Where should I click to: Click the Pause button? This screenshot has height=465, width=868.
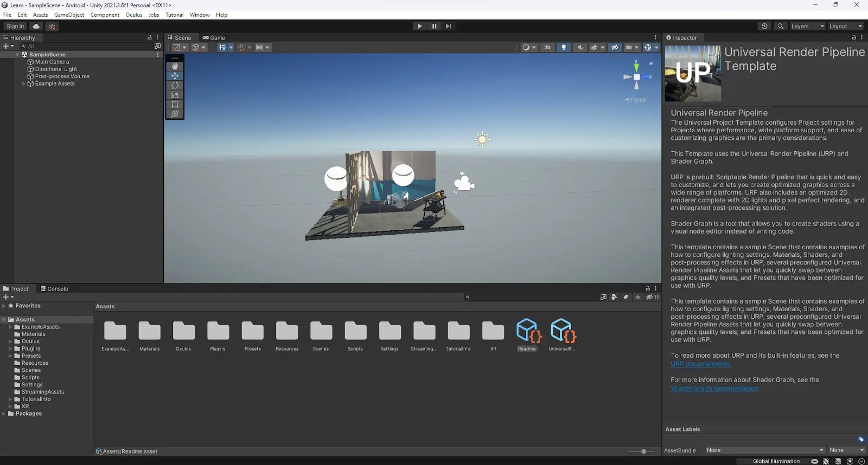coord(434,26)
